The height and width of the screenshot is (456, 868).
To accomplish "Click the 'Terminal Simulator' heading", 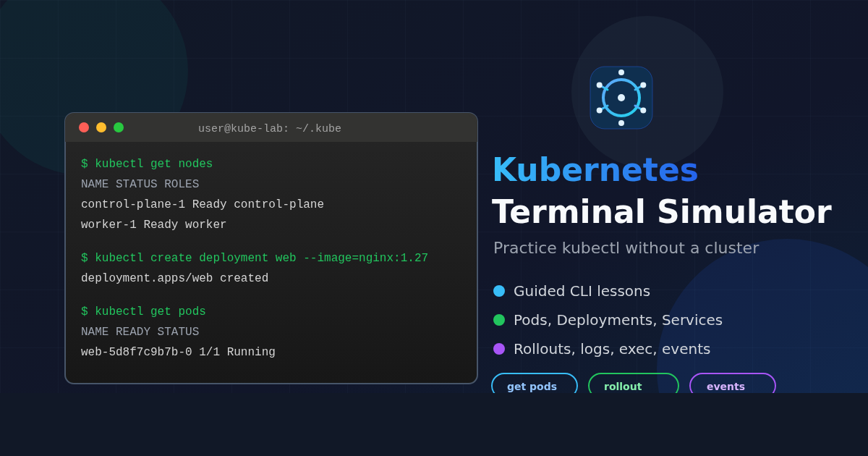I will pos(662,212).
